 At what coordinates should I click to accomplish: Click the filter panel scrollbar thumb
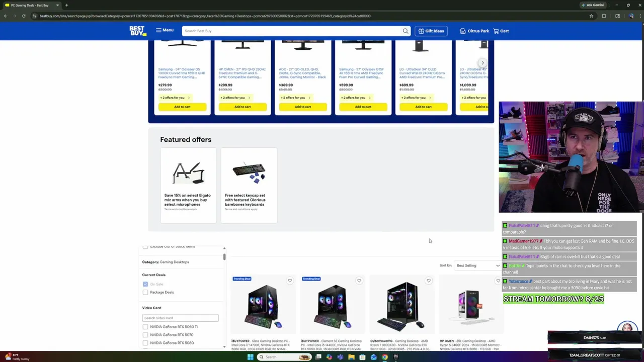pyautogui.click(x=224, y=257)
